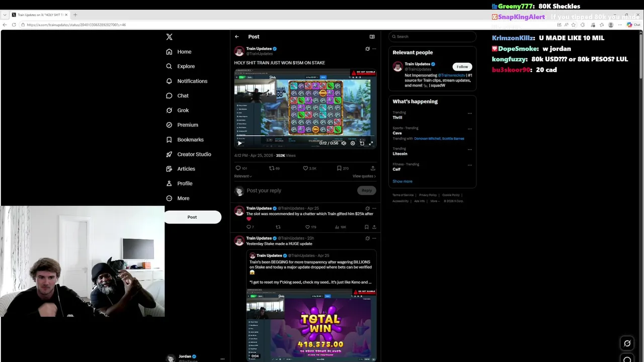This screenshot has width=644, height=362.
Task: Open Notifications in sidebar
Action: tap(187, 81)
